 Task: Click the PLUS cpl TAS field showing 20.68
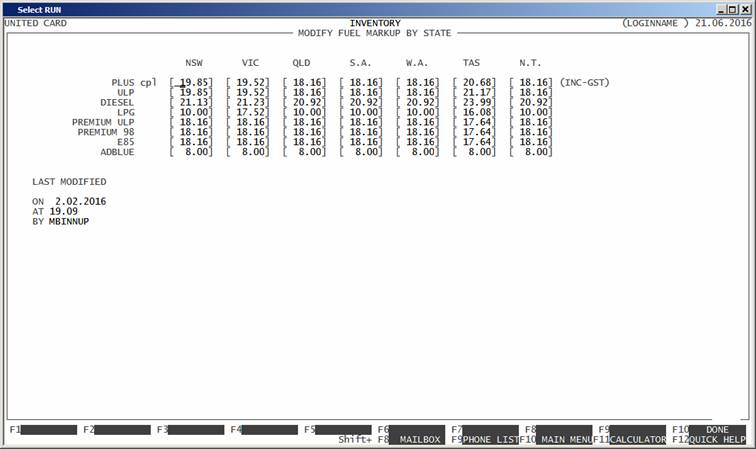(x=474, y=82)
